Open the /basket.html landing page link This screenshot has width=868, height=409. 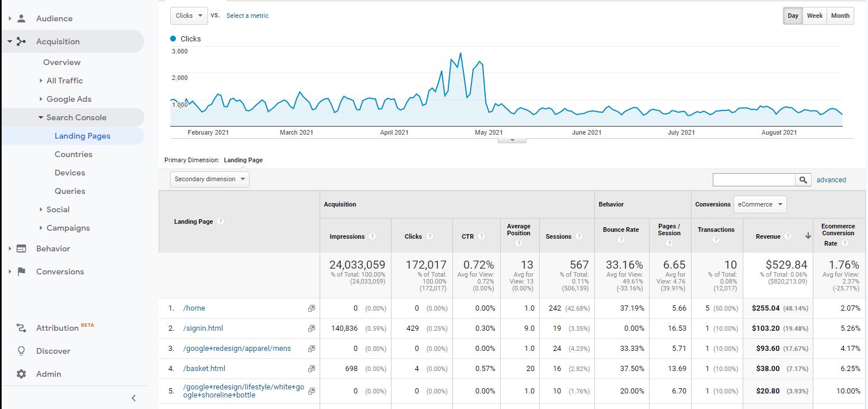pyautogui.click(x=204, y=369)
